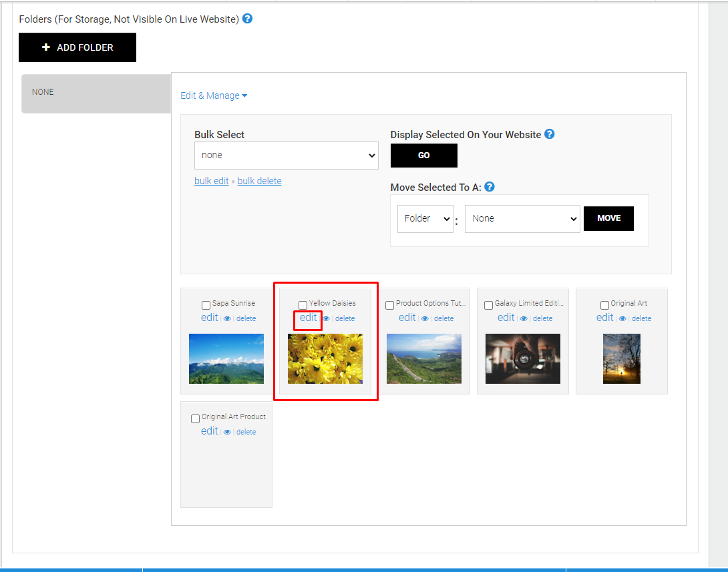Open eye preview for Original Art

click(622, 318)
